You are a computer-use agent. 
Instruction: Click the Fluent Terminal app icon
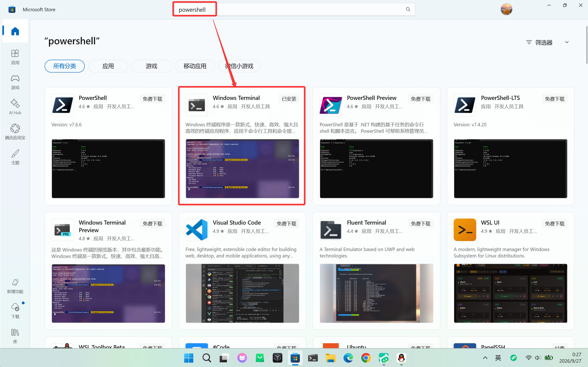[331, 230]
